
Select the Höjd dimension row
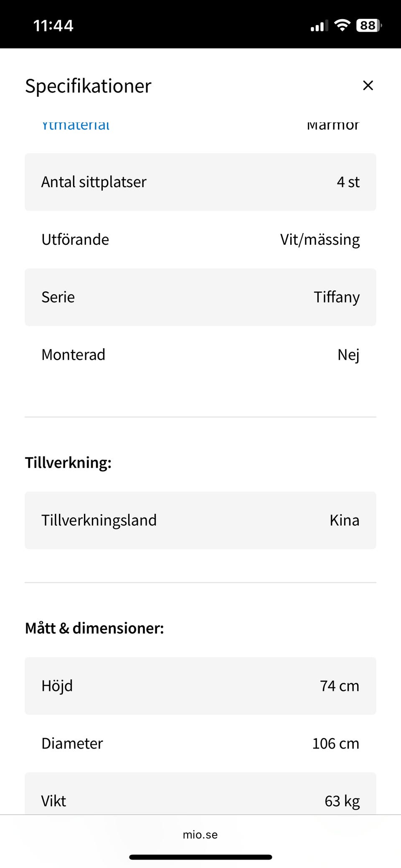[x=200, y=686]
